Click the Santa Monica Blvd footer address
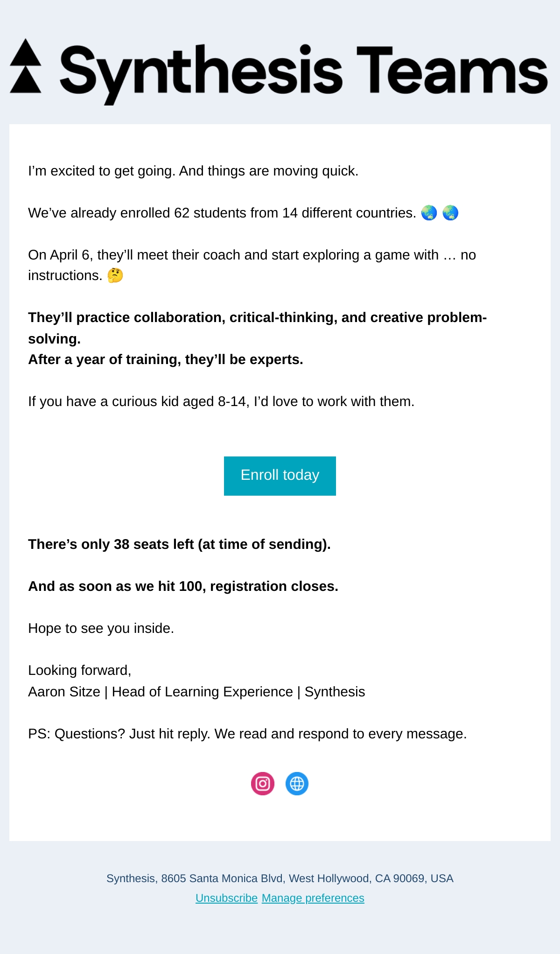Image resolution: width=560 pixels, height=954 pixels. (280, 878)
